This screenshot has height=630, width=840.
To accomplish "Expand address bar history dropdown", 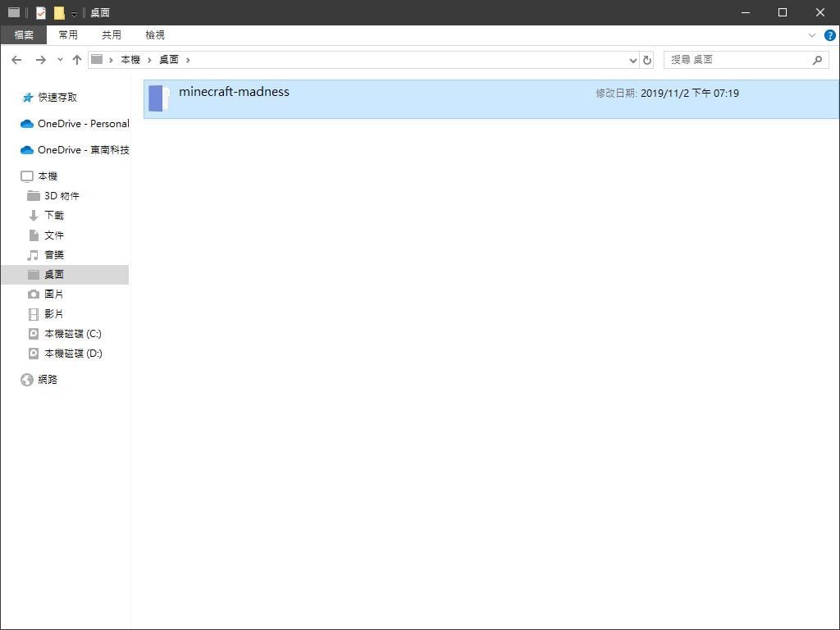I will pyautogui.click(x=633, y=61).
